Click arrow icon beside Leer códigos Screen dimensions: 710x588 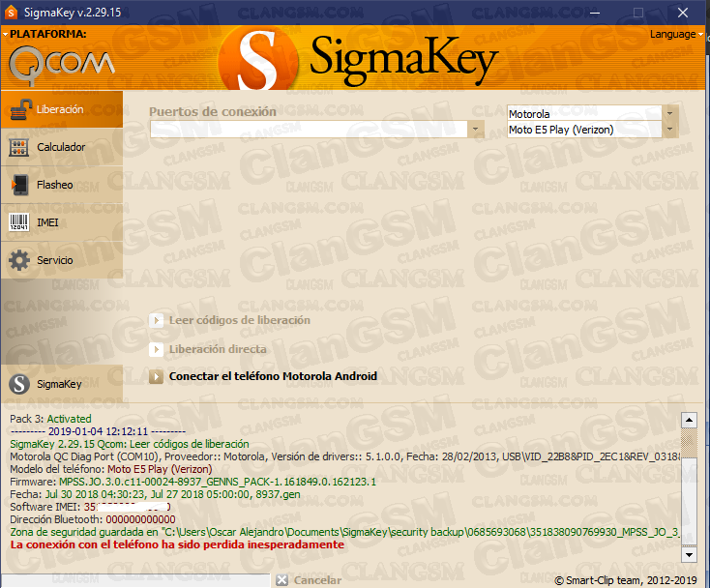(x=156, y=320)
